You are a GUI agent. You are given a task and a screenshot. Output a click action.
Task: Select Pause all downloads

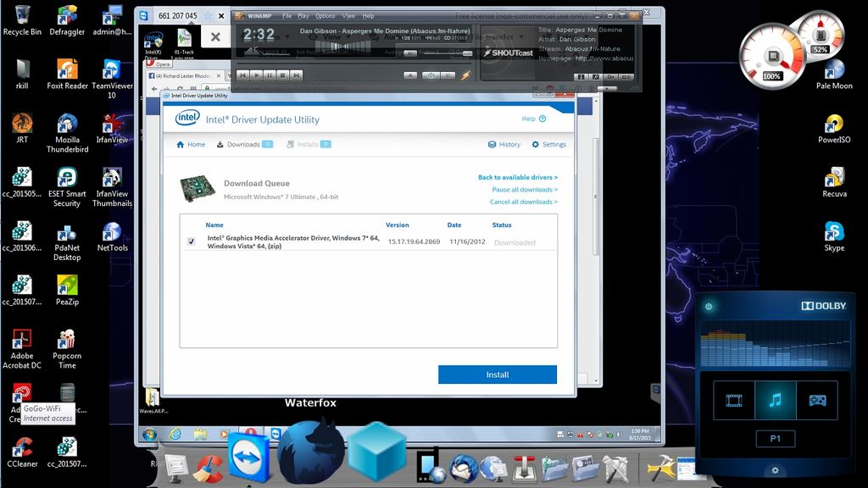[524, 190]
